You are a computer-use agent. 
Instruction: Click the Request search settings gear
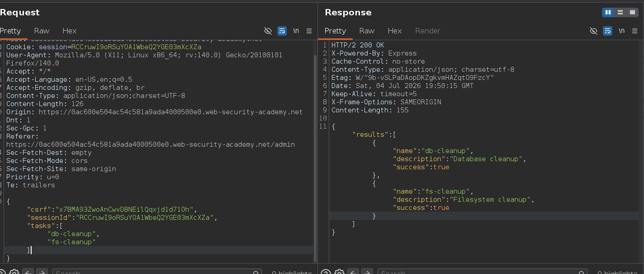[14, 272]
